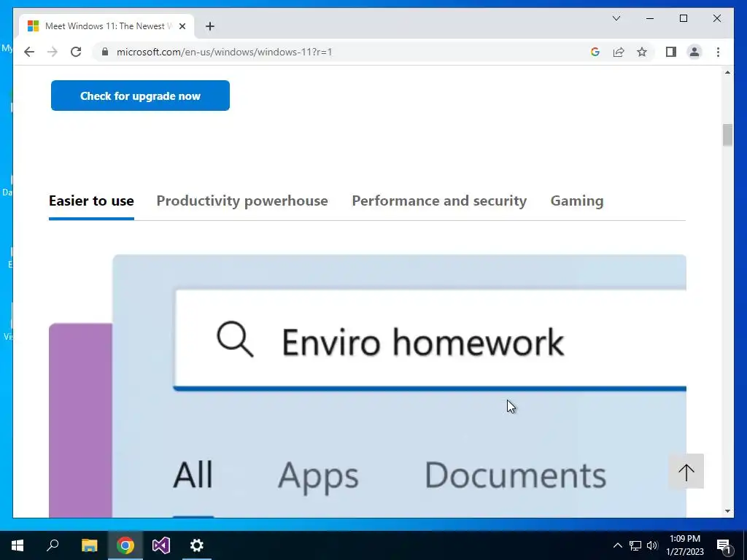The height and width of the screenshot is (560, 747).
Task: Open the tab search dropdown chevron
Action: click(616, 18)
